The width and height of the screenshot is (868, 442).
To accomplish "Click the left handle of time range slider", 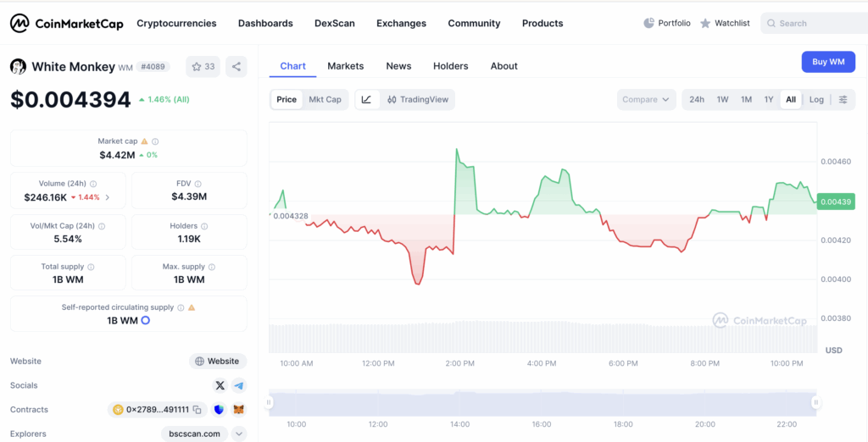I will pyautogui.click(x=270, y=403).
